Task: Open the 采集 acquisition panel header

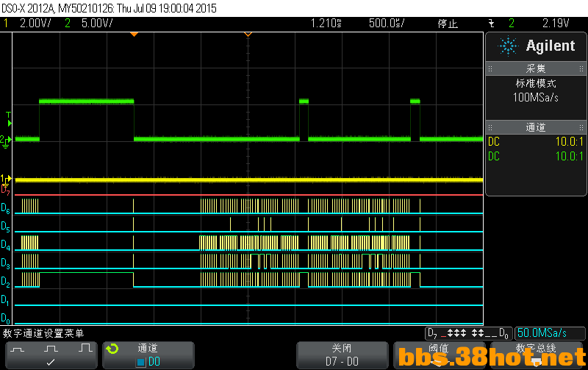Action: 537,68
